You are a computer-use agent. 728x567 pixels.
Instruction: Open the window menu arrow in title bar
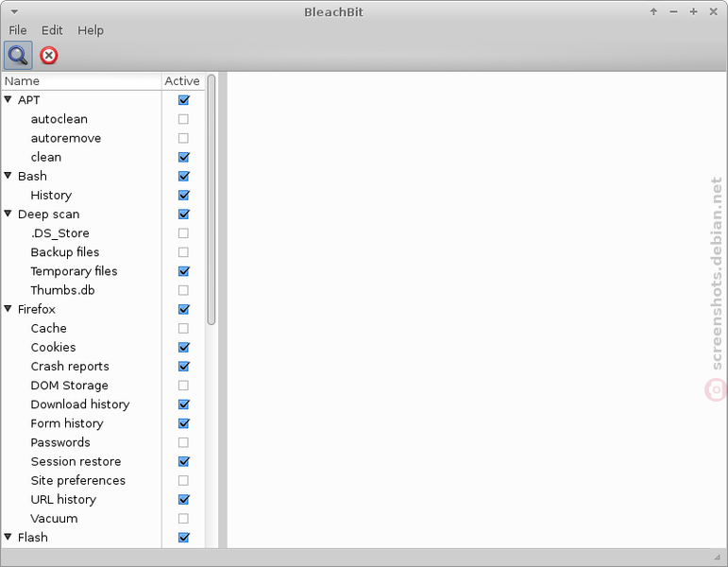[x=14, y=11]
